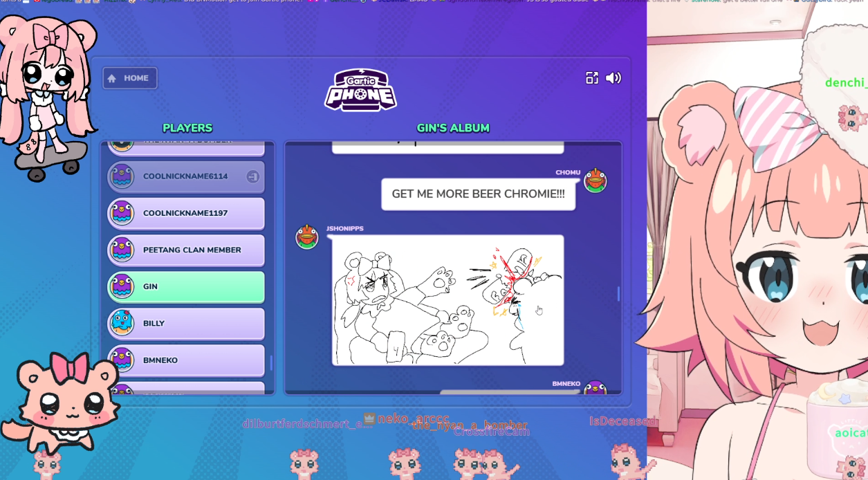
Task: Mute the game sound speaker icon
Action: (x=613, y=78)
